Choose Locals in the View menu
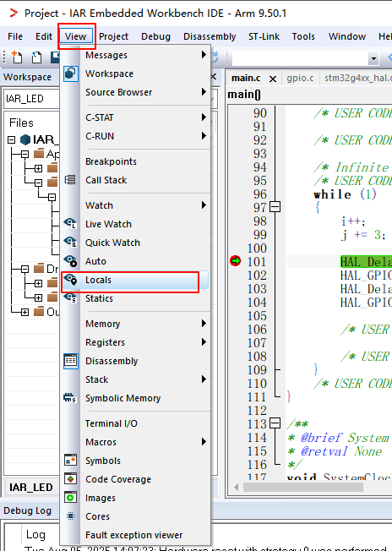392x551 pixels. (135, 280)
